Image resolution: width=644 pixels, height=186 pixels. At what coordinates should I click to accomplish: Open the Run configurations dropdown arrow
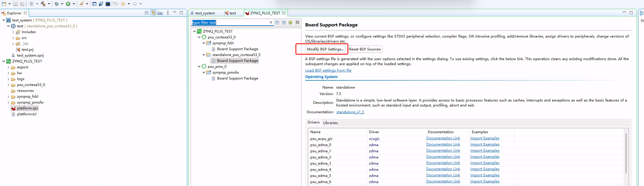pyautogui.click(x=74, y=4)
